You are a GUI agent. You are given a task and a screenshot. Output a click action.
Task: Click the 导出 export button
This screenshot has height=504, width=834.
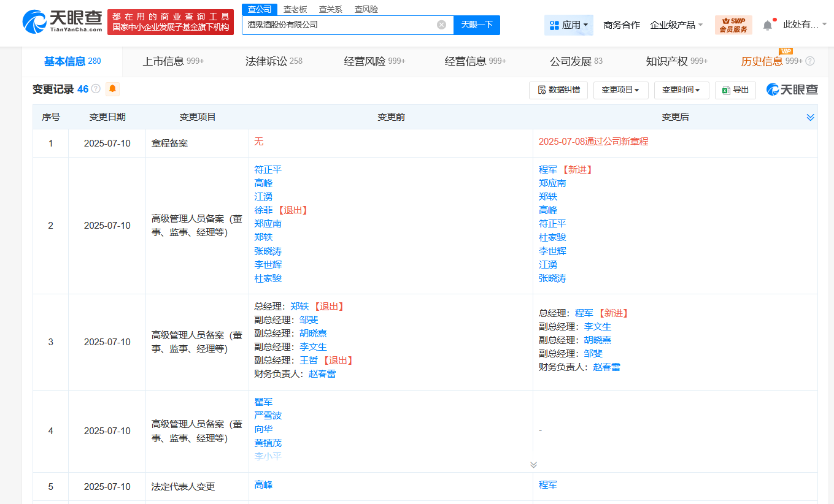click(736, 90)
